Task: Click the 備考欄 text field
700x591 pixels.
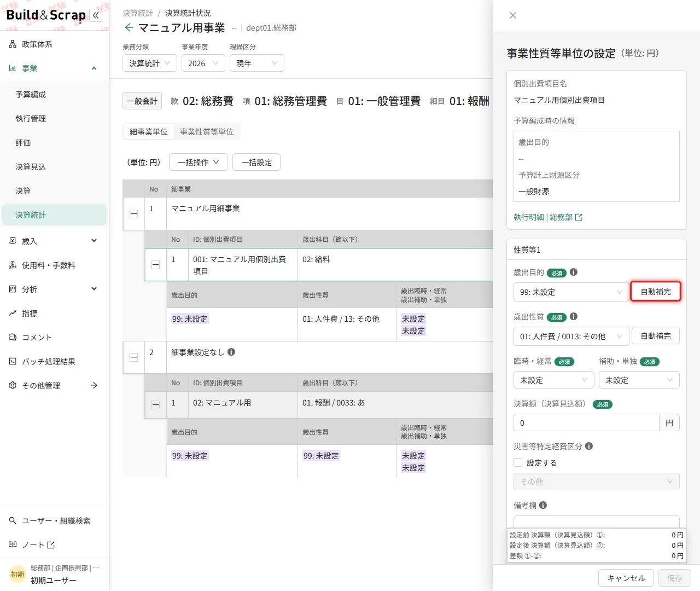Action: click(597, 522)
